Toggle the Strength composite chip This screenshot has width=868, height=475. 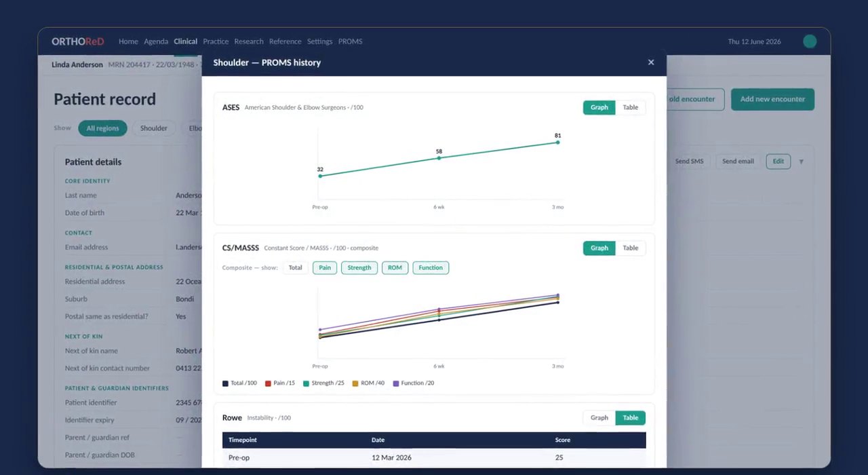click(x=359, y=267)
